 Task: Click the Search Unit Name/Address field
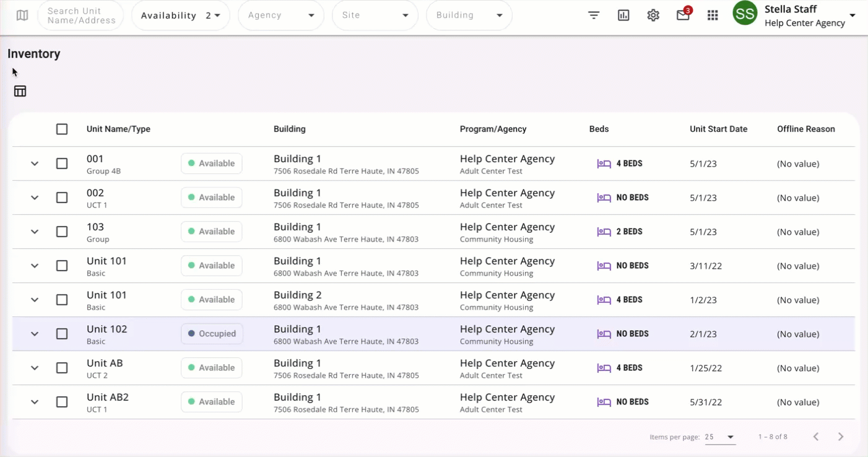click(81, 15)
